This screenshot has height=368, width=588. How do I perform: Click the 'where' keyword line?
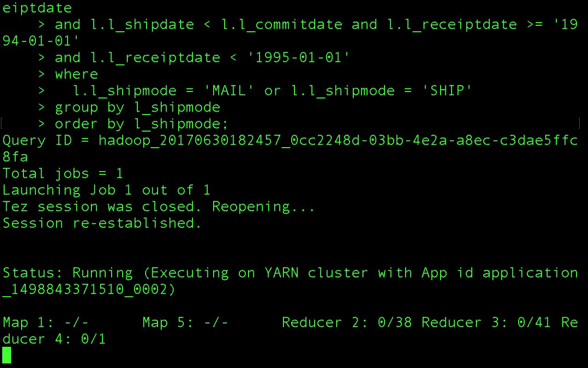pyautogui.click(x=76, y=74)
